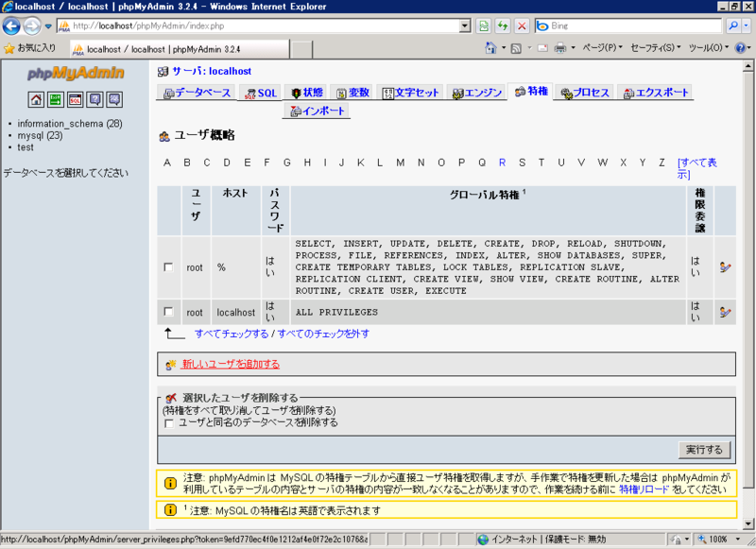Open the SQL query window icon
The height and width of the screenshot is (549, 756).
coord(77,99)
